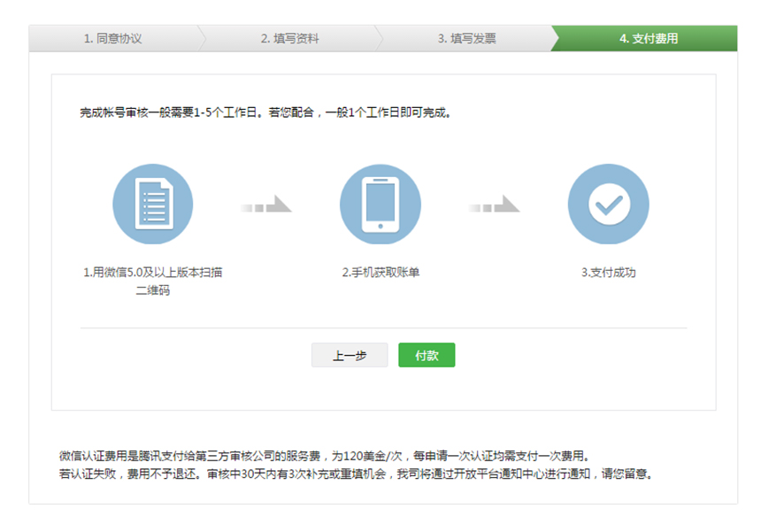Click the 若认证失败 no-refund notice line
The width and height of the screenshot is (761, 532).
pyautogui.click(x=354, y=474)
